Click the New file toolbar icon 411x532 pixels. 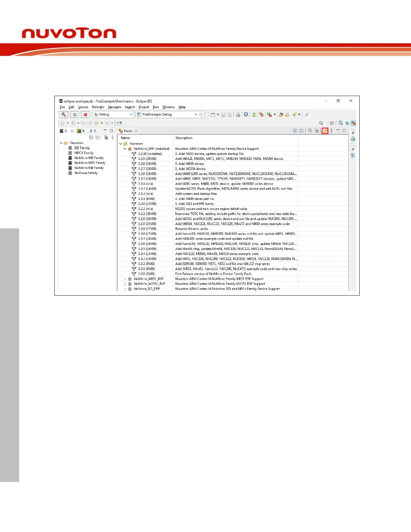click(213, 115)
